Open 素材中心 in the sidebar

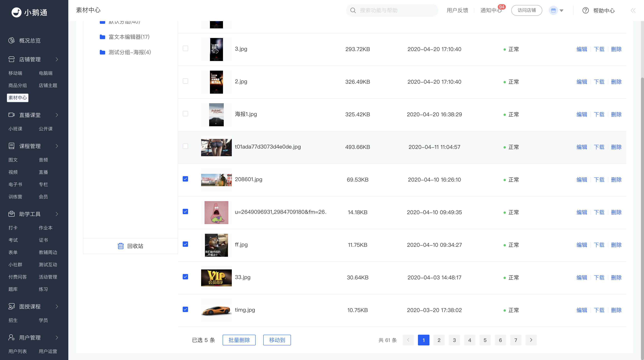[x=17, y=98]
